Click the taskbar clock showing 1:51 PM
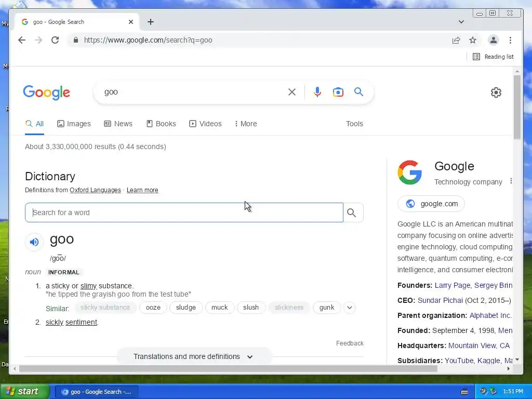Viewport: 532px width, 399px height. point(513,392)
